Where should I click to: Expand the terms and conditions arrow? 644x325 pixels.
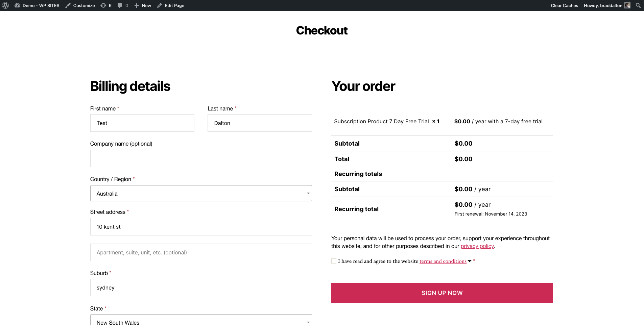[470, 261]
